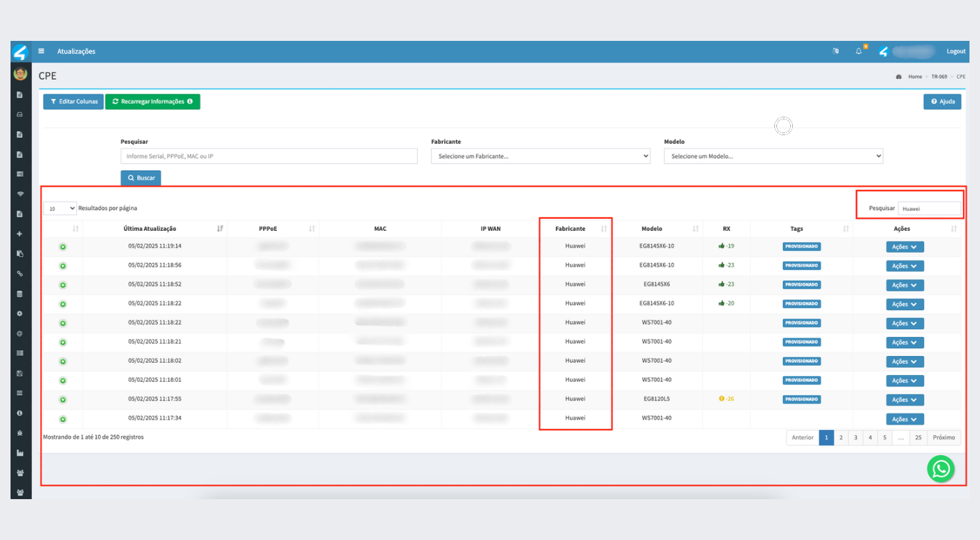Viewport: 980px width, 540px height.
Task: Click the WhatsApp chat floating button
Action: click(940, 469)
